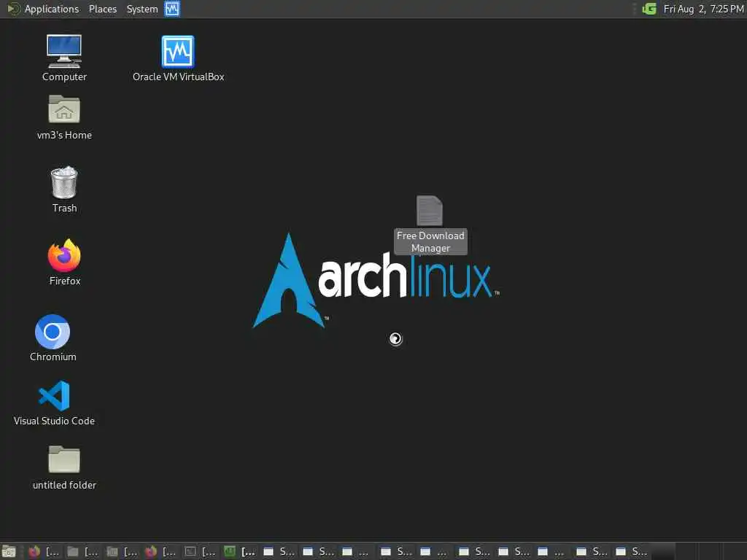Open the Applications menu
This screenshot has width=747, height=560.
tap(43, 9)
